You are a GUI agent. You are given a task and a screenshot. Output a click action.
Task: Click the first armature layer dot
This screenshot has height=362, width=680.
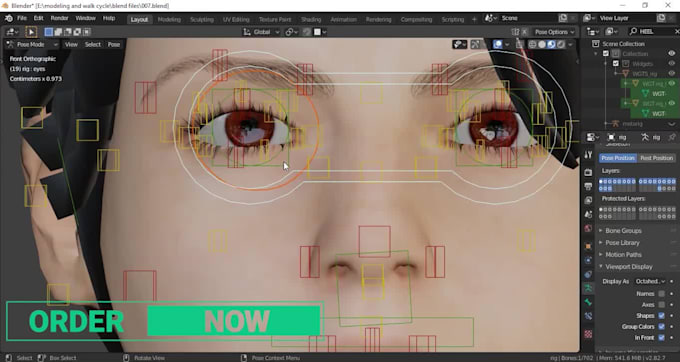(601, 182)
